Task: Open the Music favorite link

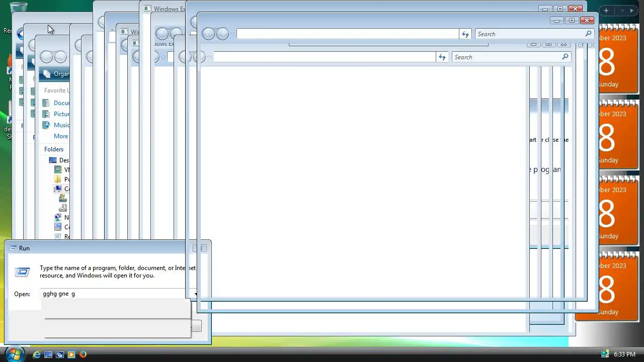Action: pyautogui.click(x=56, y=125)
